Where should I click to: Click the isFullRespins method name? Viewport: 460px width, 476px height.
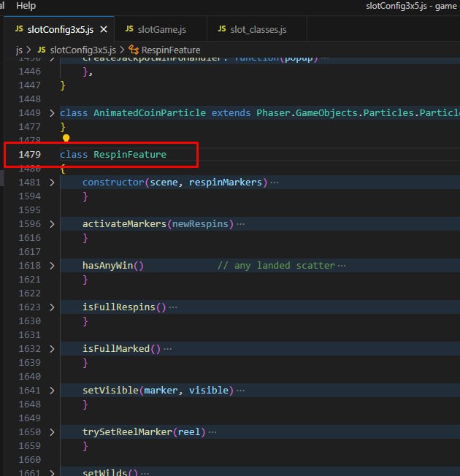[x=119, y=307]
